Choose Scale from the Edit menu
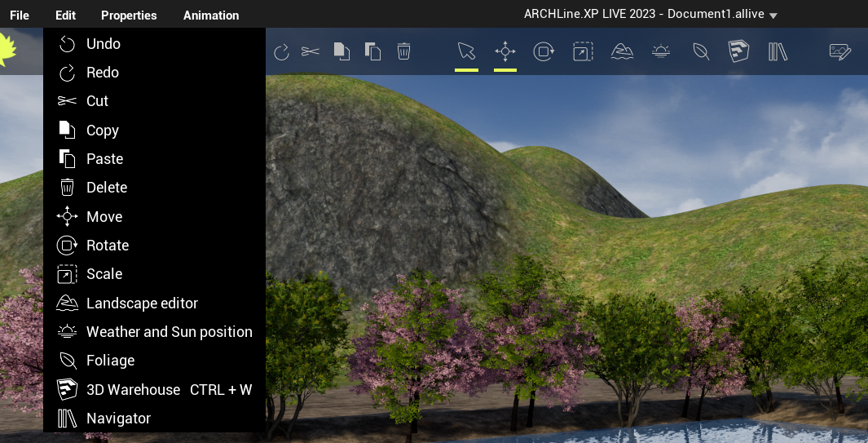The height and width of the screenshot is (443, 868). coord(154,274)
